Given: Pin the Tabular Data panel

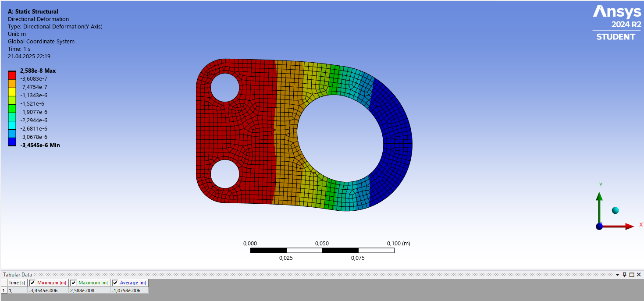Looking at the screenshot, I should tap(624, 275).
